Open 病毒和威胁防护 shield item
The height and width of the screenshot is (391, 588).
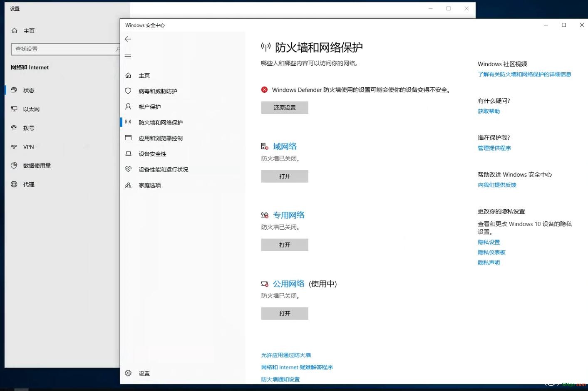click(x=158, y=91)
